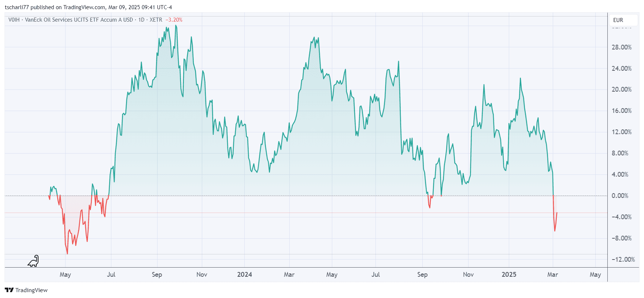Image resolution: width=644 pixels, height=298 pixels.
Task: Click the 28.00% price scale label
Action: point(621,47)
